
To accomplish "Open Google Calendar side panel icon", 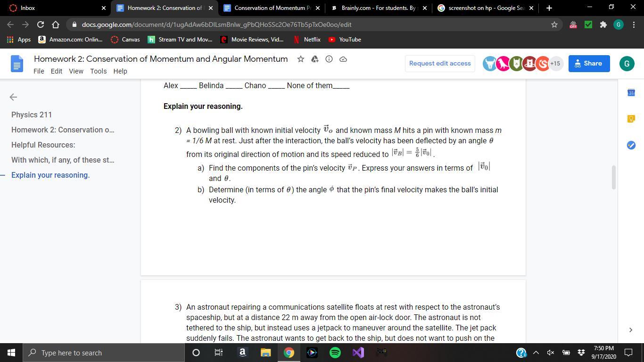I will coord(631,93).
